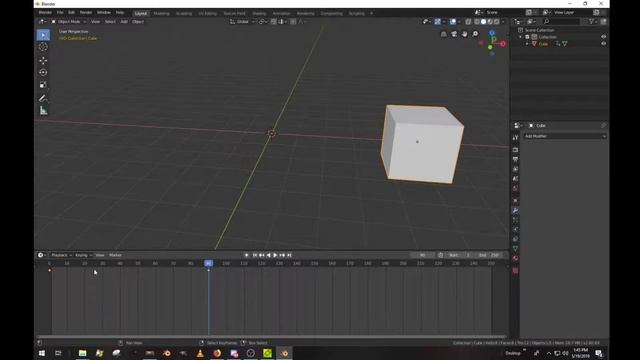This screenshot has height=360, width=640.
Task: Click the outliner search field
Action: pyautogui.click(x=562, y=22)
